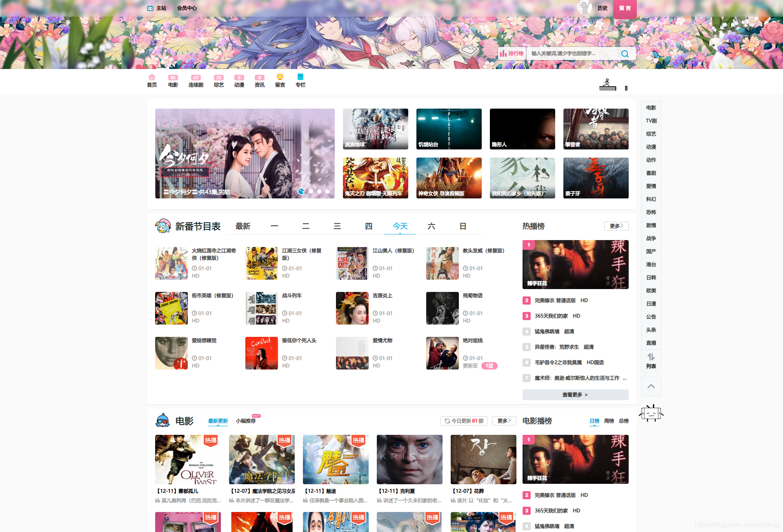Open 会员中心 link in top bar
783x532 pixels.
point(187,8)
